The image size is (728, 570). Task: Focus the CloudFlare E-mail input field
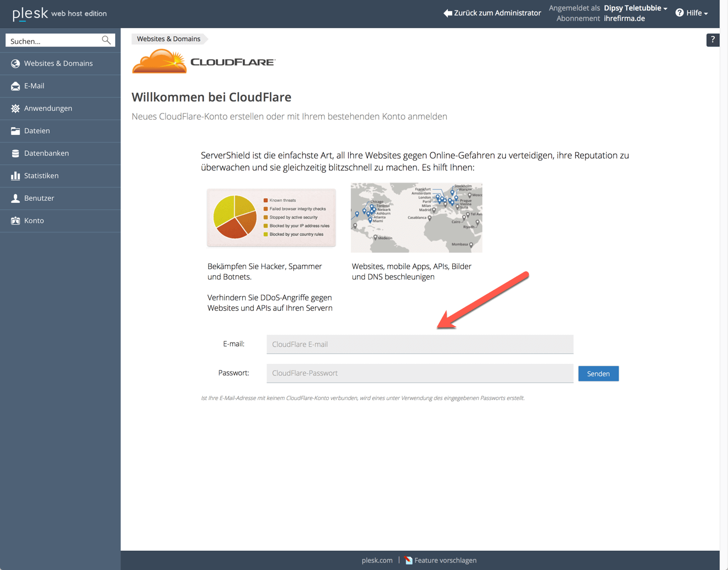click(x=419, y=344)
